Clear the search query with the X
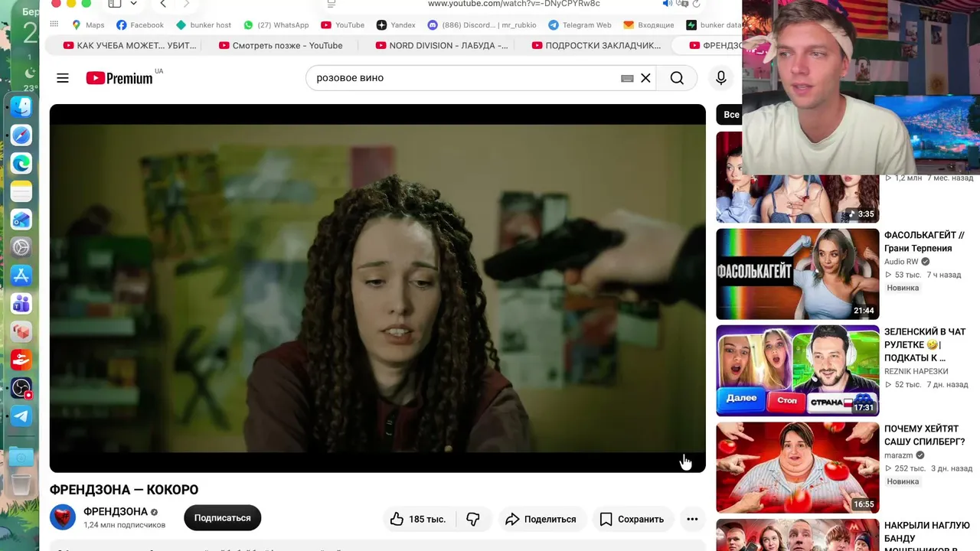Image resolution: width=980 pixels, height=551 pixels. pos(645,78)
